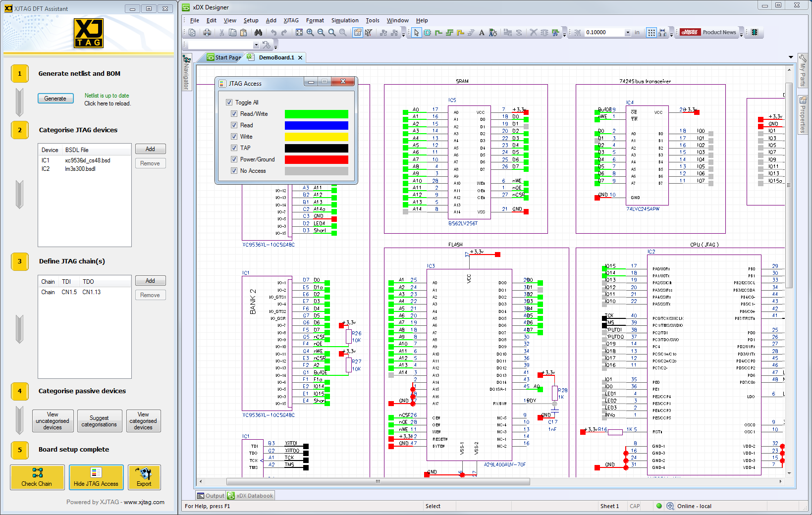Viewport: 812px width, 515px height.
Task: Click the Copy pages icon in toolbar
Action: click(x=232, y=33)
